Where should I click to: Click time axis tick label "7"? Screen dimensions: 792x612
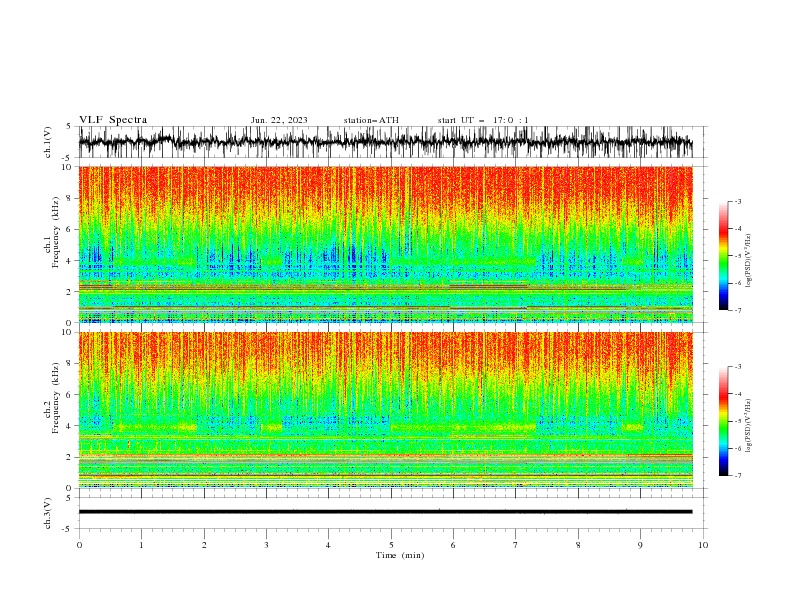click(x=516, y=545)
